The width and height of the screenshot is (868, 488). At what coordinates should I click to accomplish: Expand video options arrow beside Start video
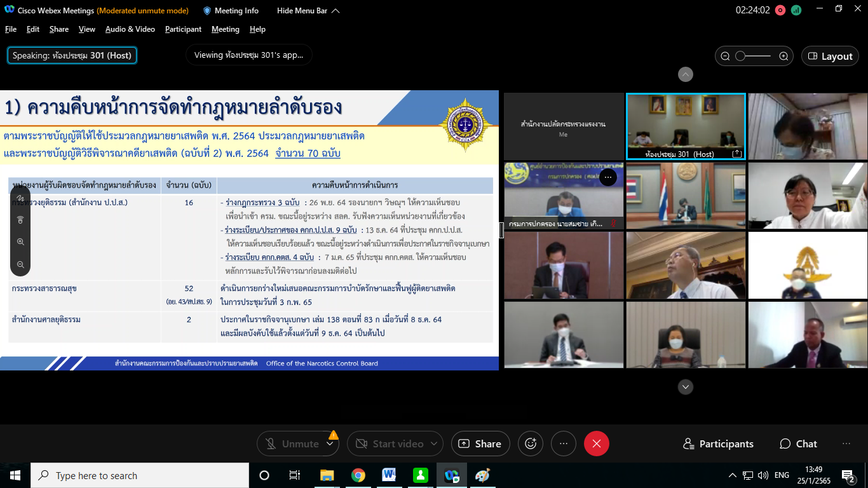[434, 444]
